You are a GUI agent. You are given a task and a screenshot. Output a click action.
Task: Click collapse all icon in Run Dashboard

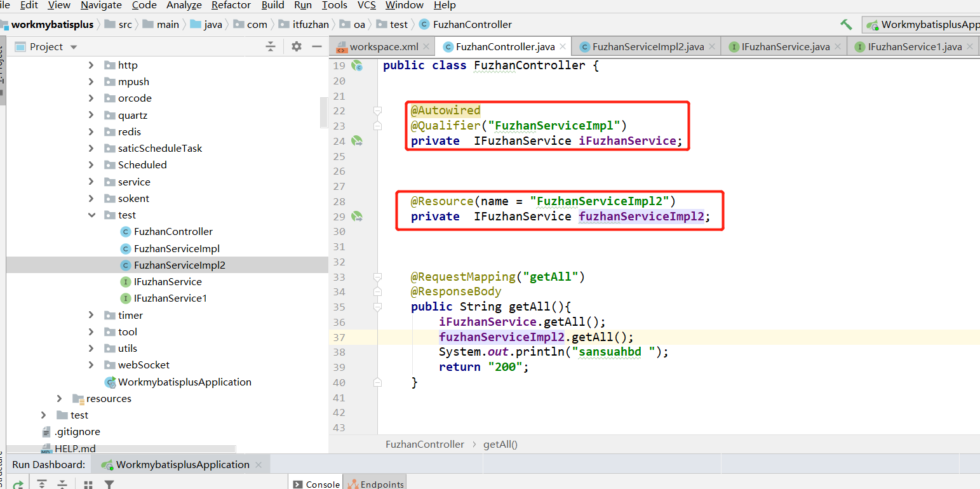62,485
